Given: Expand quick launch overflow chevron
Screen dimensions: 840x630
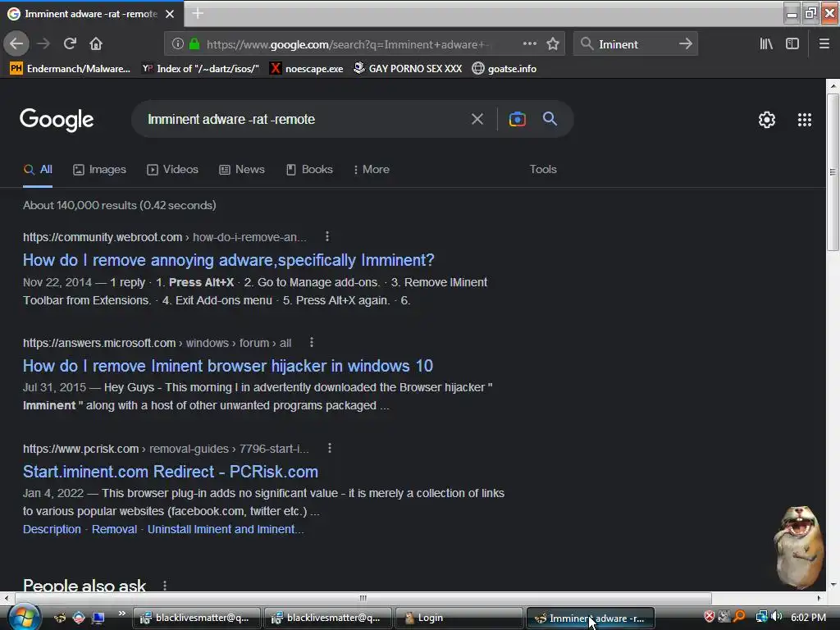Looking at the screenshot, I should [122, 614].
